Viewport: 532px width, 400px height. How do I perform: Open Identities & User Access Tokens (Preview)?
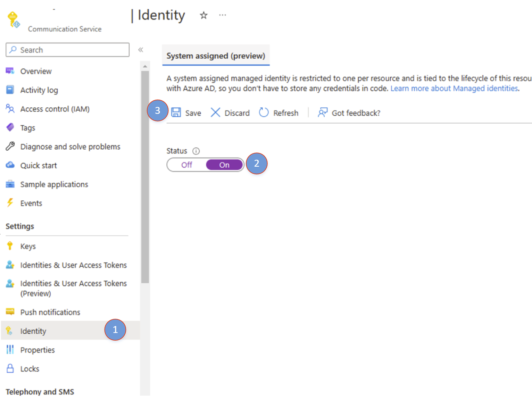coord(73,288)
